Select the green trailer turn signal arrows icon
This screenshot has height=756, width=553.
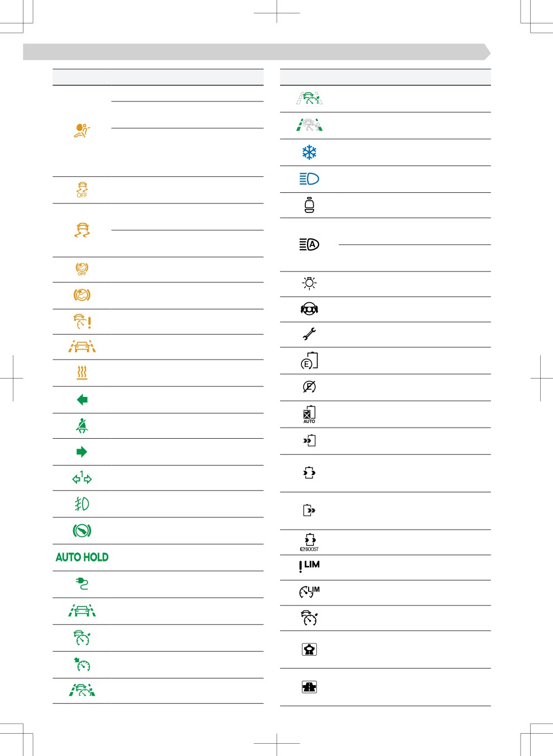coord(82,477)
